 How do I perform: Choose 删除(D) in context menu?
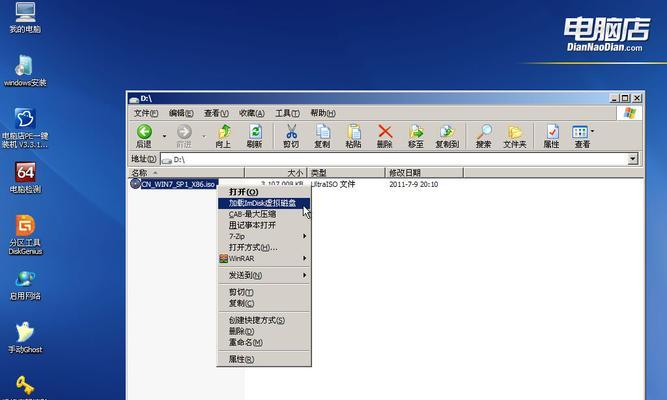(264, 331)
